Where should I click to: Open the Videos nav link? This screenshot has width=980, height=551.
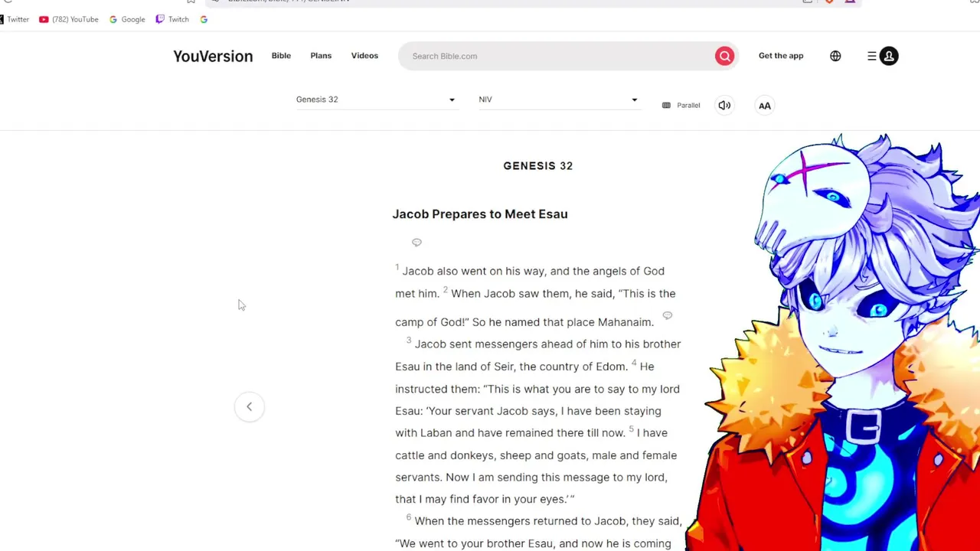coord(364,56)
